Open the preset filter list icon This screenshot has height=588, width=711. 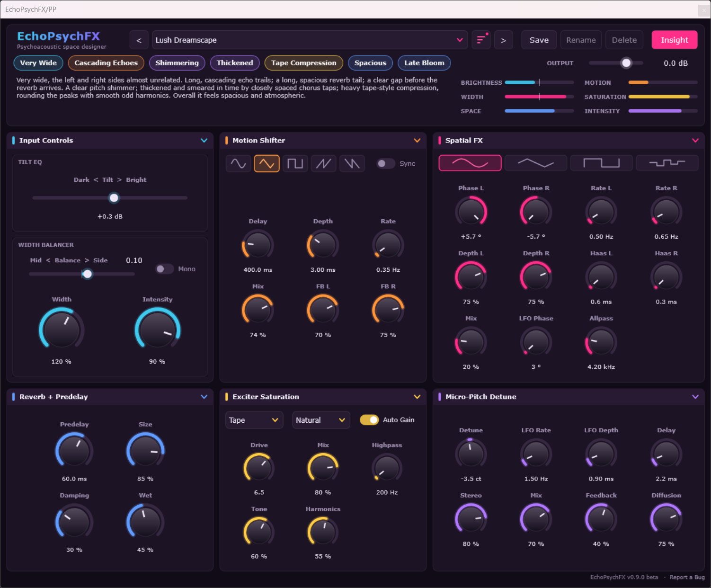[481, 40]
